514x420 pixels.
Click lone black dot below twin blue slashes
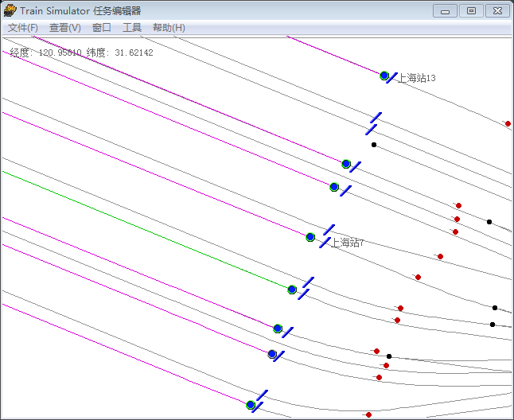tap(374, 145)
